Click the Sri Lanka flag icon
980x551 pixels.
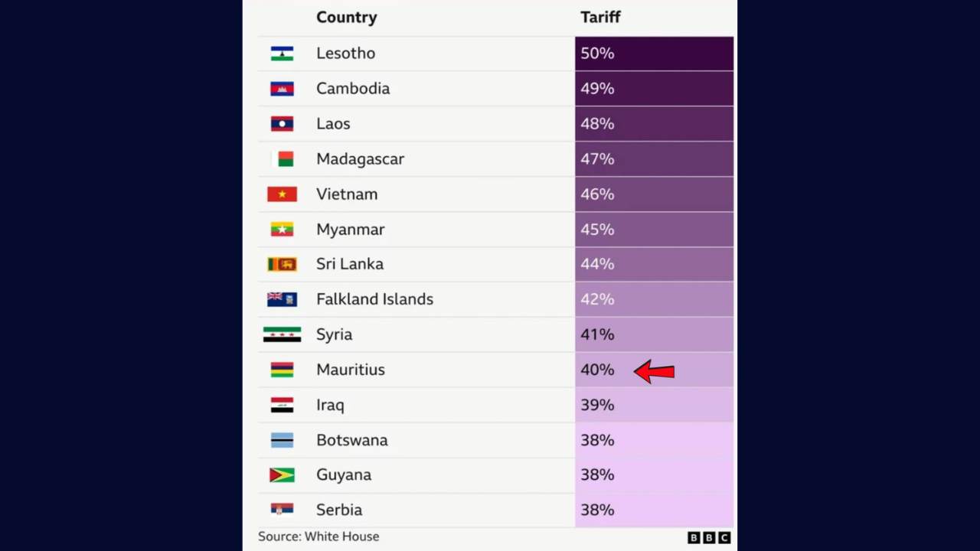(x=282, y=264)
